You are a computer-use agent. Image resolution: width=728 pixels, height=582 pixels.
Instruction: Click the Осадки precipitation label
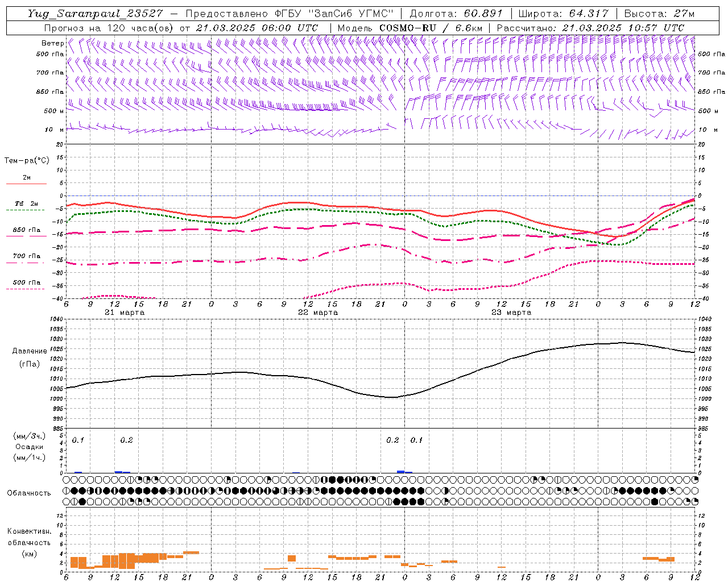tap(30, 447)
